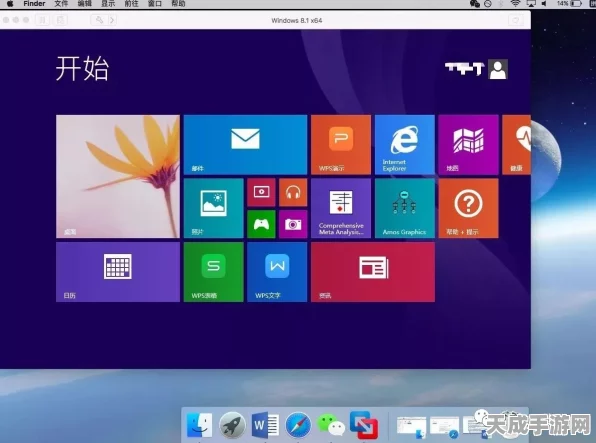596x443 pixels.
Task: Open the Photos tile
Action: point(213,208)
